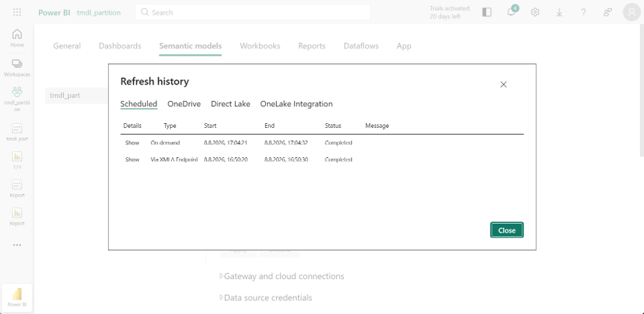644x314 pixels.
Task: Show more sidebar options ellipsis
Action: (17, 245)
